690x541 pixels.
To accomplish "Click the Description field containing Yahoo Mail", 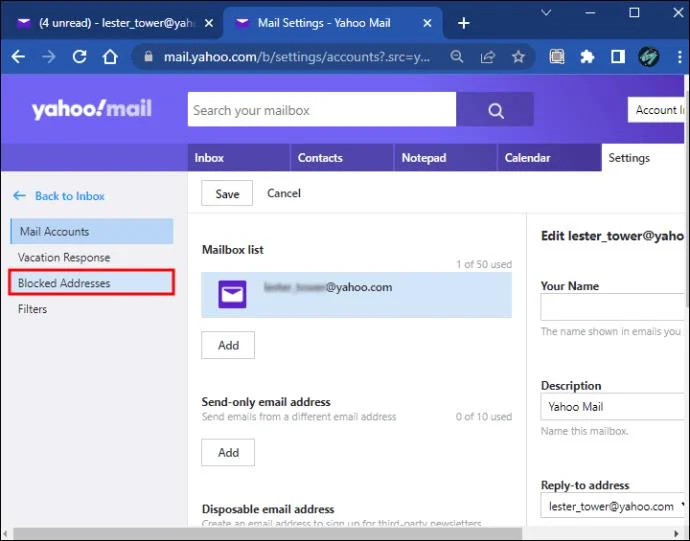I will point(613,406).
